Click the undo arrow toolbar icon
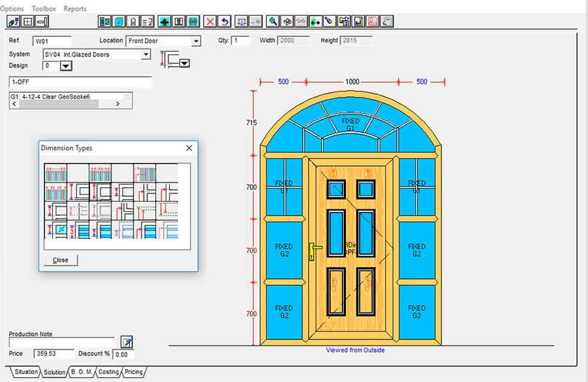 pos(225,21)
